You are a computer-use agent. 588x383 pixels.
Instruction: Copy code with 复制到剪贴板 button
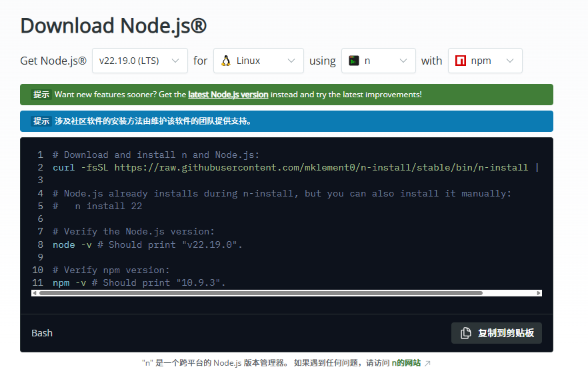pyautogui.click(x=497, y=333)
